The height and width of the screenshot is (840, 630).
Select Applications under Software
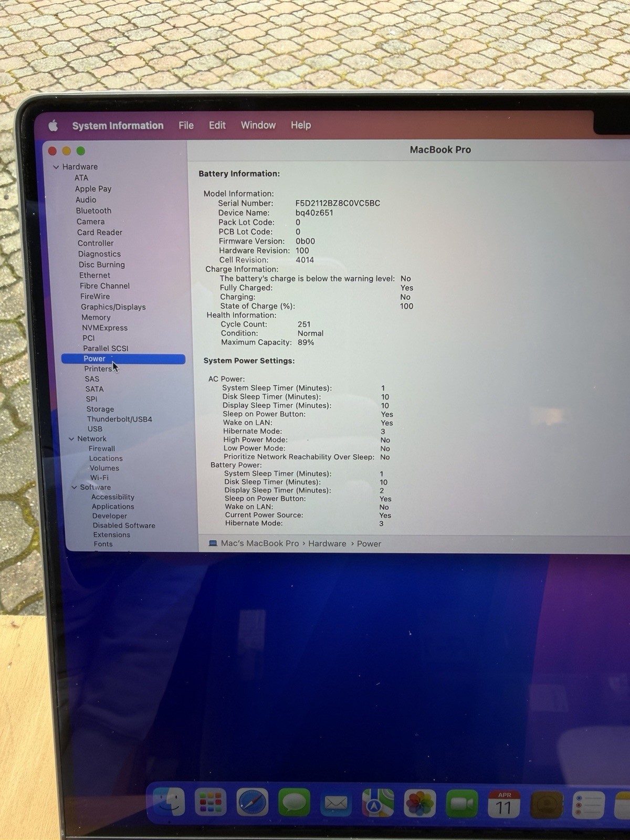click(113, 507)
